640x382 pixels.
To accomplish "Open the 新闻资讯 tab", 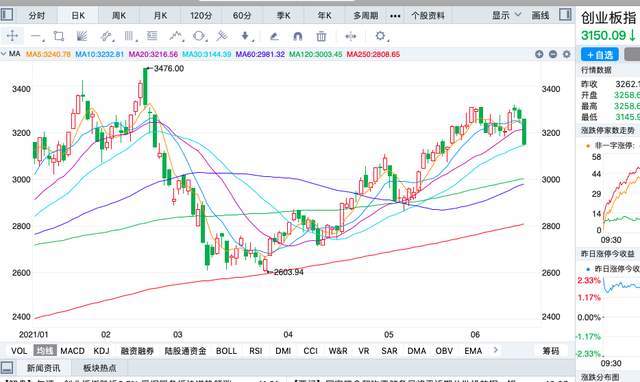I will click(44, 368).
